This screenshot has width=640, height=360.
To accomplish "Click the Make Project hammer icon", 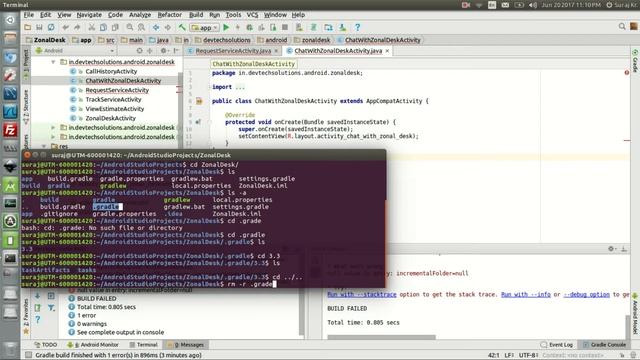I will pyautogui.click(x=182, y=27).
